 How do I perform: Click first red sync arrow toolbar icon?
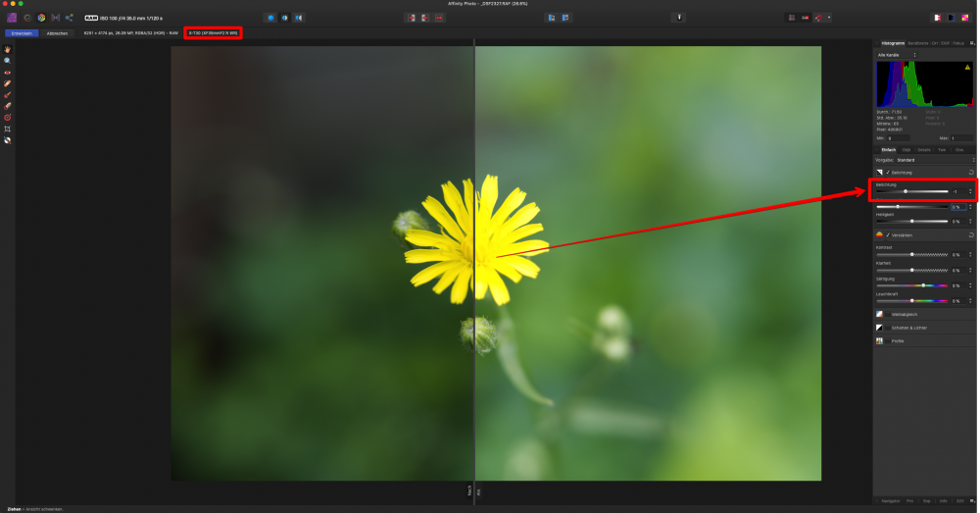tap(412, 18)
